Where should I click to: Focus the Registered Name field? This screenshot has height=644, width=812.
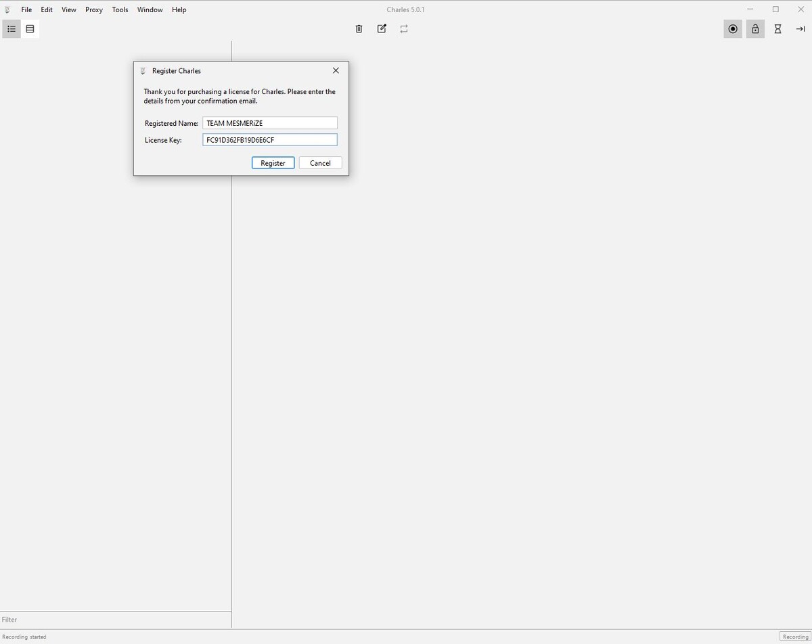[x=270, y=123]
